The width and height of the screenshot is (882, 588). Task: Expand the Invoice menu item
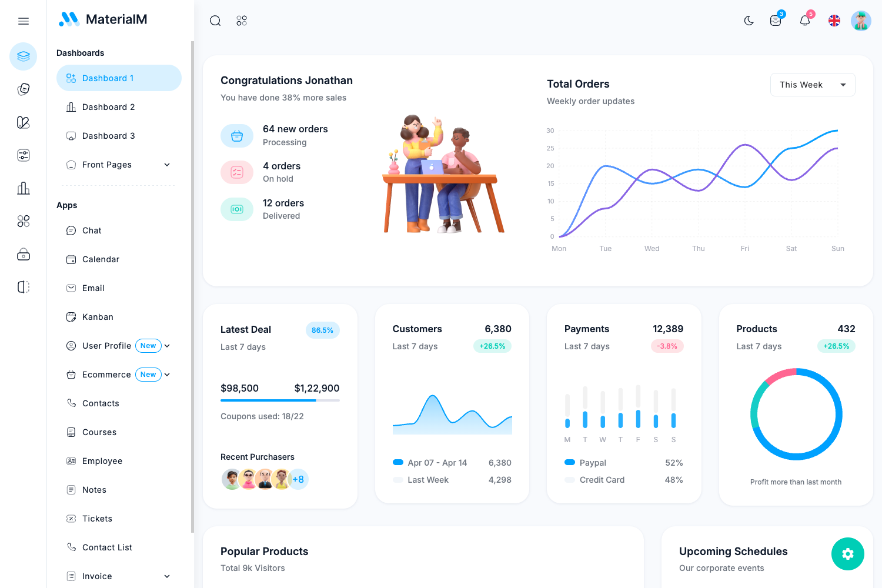(118, 576)
